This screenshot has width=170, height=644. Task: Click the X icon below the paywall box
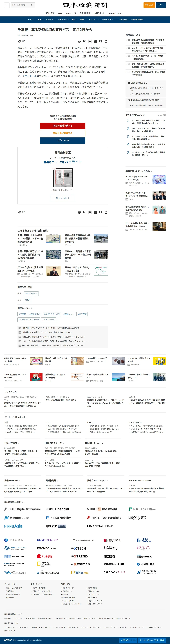tap(95, 212)
